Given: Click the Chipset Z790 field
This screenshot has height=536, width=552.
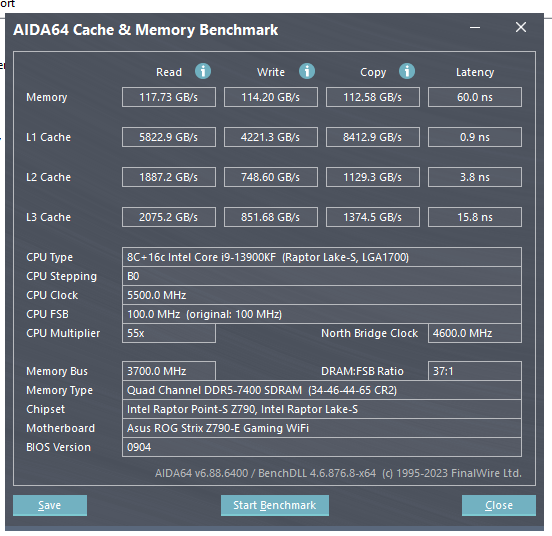Looking at the screenshot, I should [x=322, y=409].
